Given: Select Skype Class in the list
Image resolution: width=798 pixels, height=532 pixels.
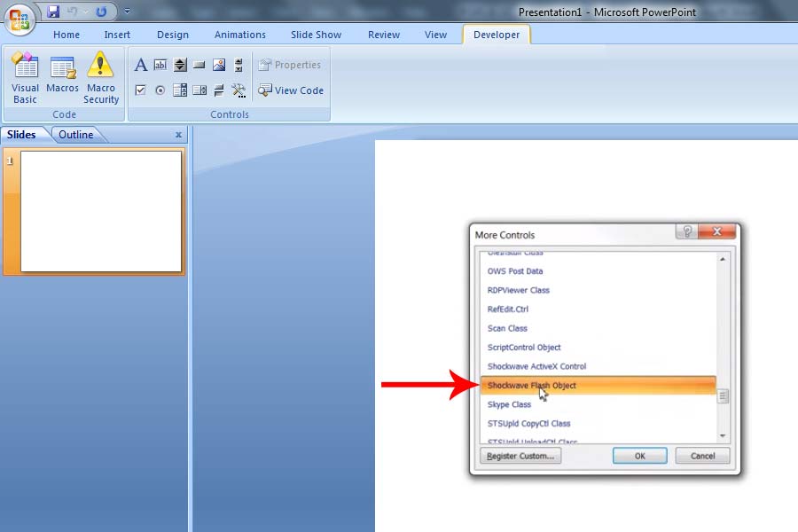Looking at the screenshot, I should (x=598, y=404).
